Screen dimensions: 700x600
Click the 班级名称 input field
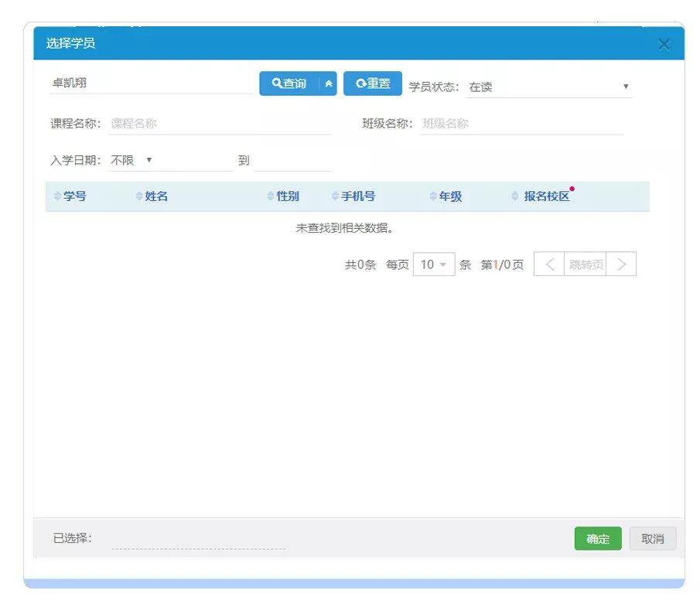(521, 124)
